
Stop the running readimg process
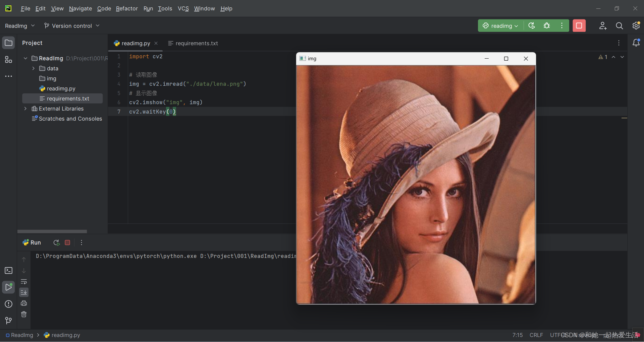(x=579, y=26)
